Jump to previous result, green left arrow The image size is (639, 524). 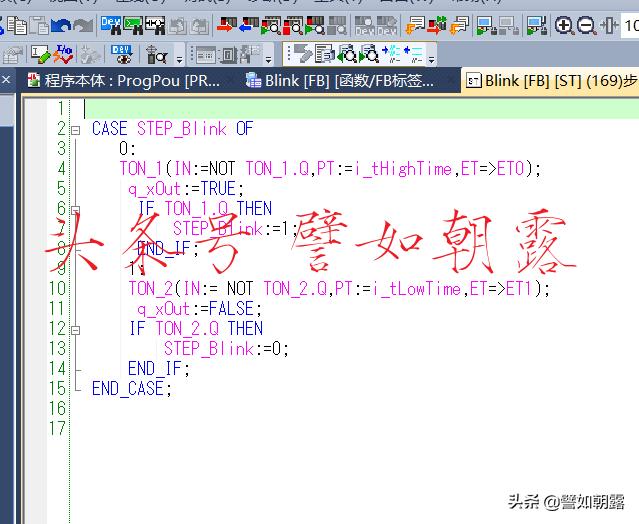click(x=347, y=54)
